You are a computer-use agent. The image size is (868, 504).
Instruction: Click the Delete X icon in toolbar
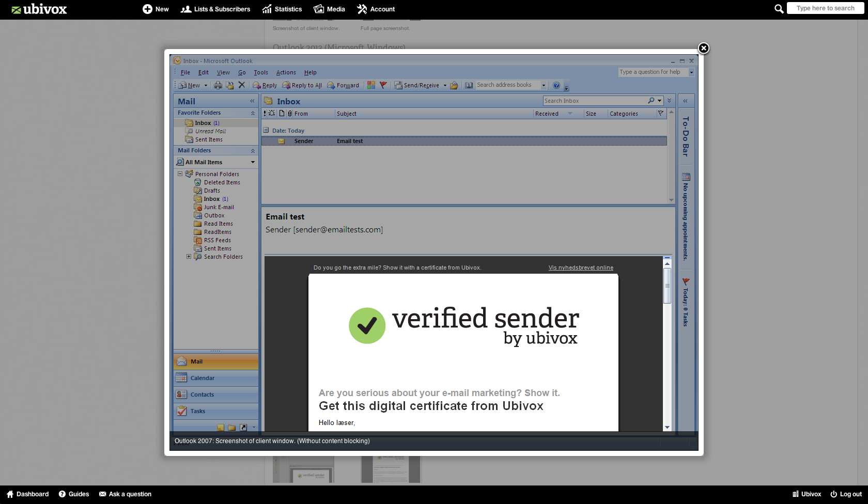coord(241,85)
